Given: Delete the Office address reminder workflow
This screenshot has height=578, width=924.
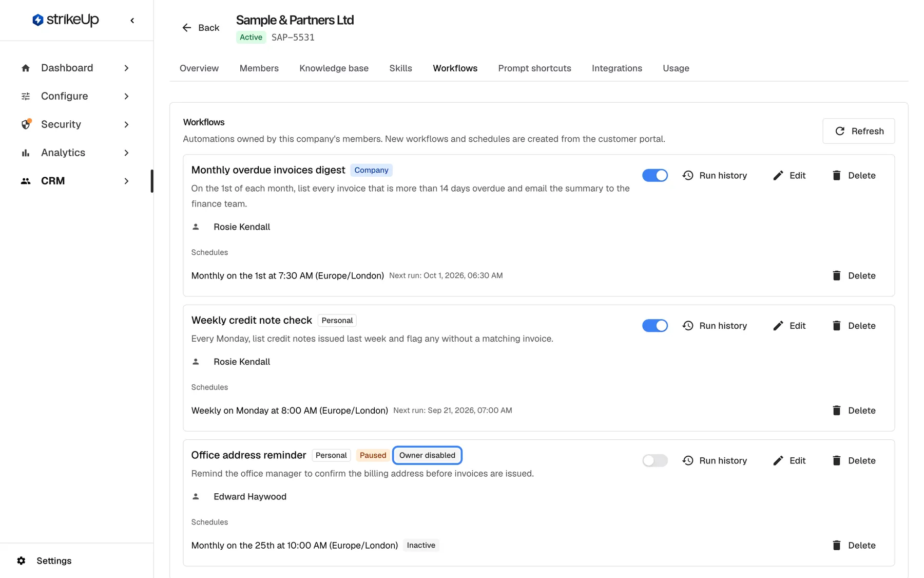Looking at the screenshot, I should click(x=854, y=460).
